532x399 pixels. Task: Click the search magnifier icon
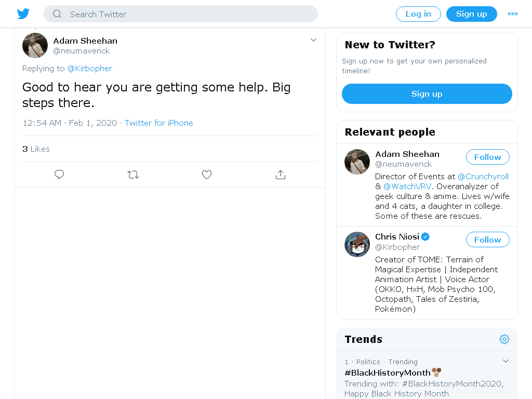(57, 14)
